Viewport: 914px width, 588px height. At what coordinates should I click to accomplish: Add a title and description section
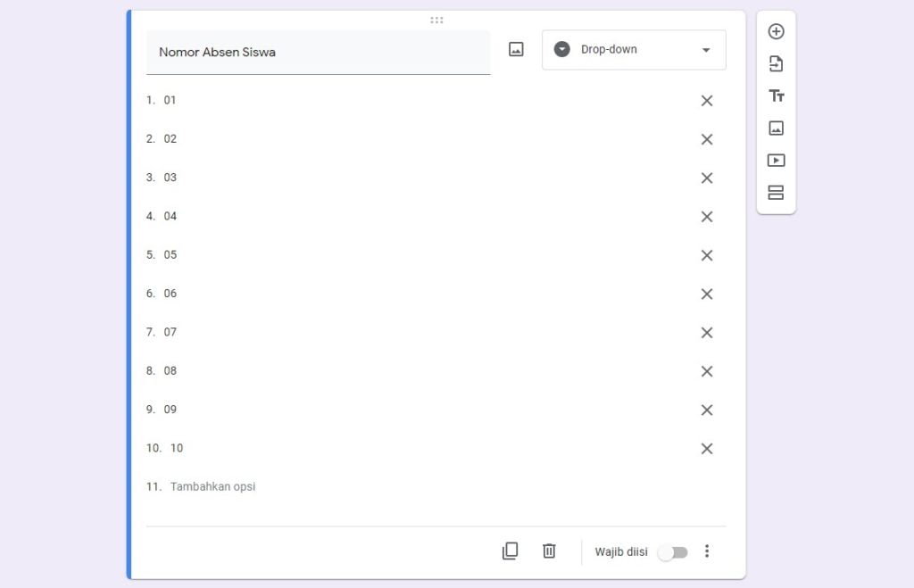point(776,95)
